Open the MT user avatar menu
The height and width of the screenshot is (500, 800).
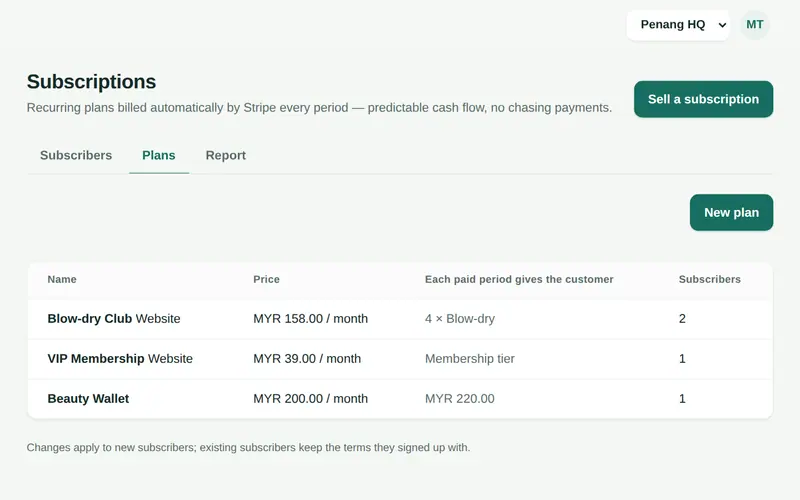755,24
